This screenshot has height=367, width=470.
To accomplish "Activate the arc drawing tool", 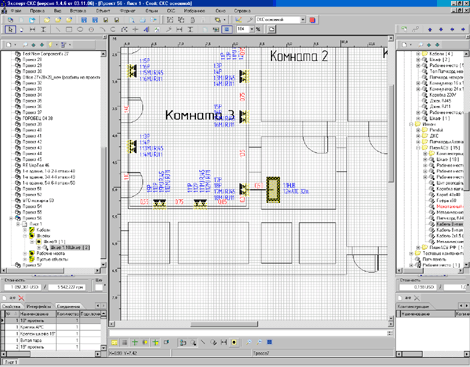I will tap(102, 30).
